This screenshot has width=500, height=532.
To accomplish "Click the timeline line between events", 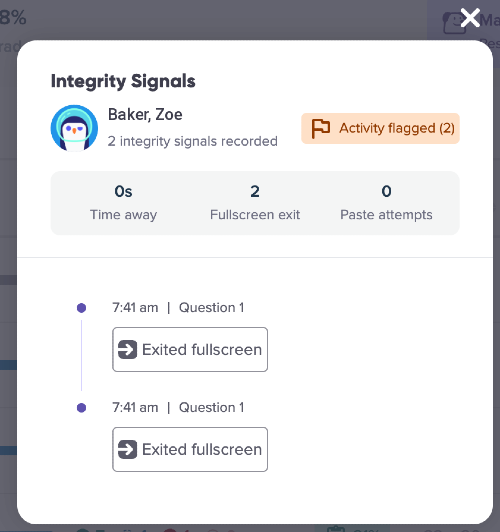I will pyautogui.click(x=81, y=356).
